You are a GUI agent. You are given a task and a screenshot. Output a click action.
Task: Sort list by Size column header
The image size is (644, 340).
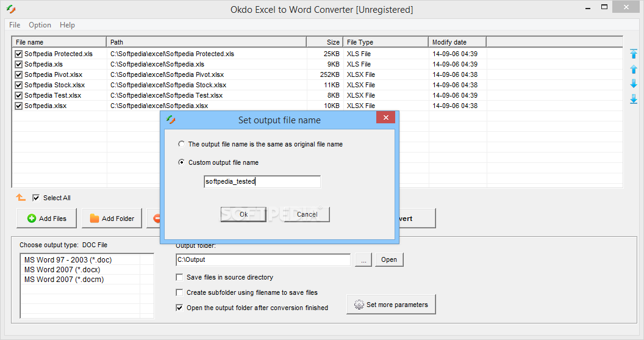pos(324,42)
